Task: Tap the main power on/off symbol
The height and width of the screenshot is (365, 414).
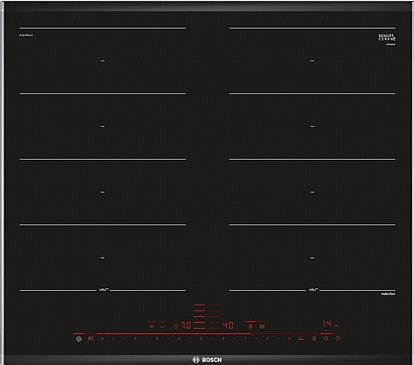Action: click(79, 339)
